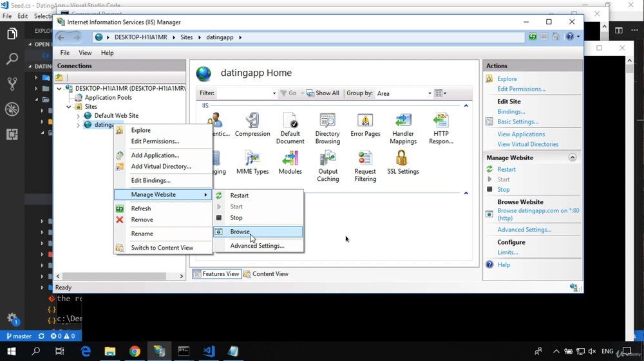The height and width of the screenshot is (361, 644).
Task: Open VS Code Debug sidebar icon
Action: [12, 109]
